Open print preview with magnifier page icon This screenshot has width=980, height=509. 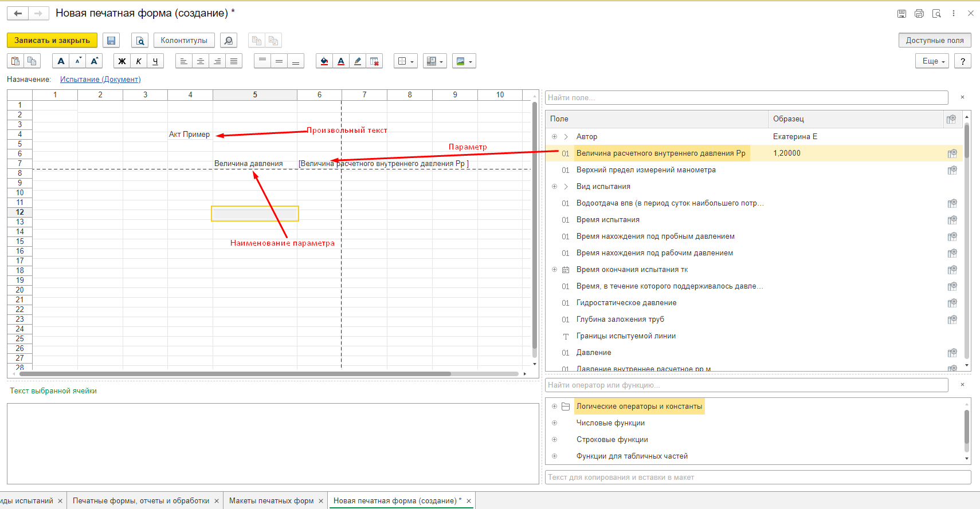tap(140, 41)
